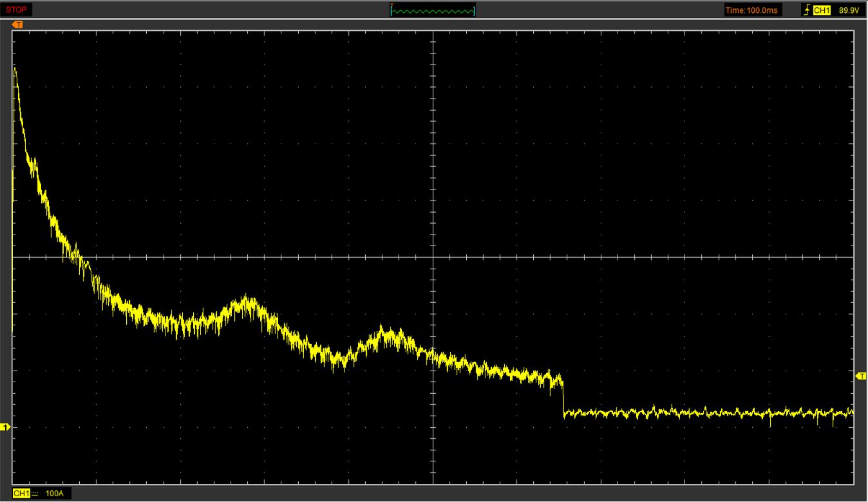Click the right bracket of the overview window
868x502 pixels.
474,11
